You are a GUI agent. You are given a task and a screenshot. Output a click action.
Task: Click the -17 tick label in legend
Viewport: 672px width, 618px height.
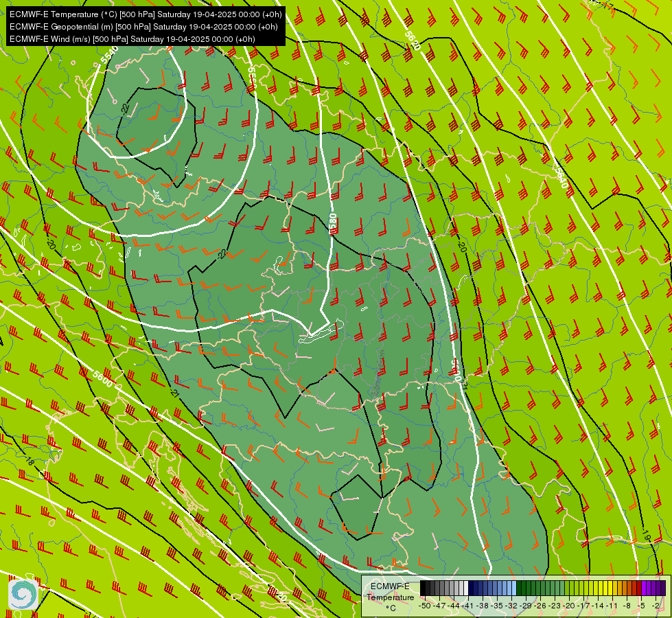pos(584,606)
